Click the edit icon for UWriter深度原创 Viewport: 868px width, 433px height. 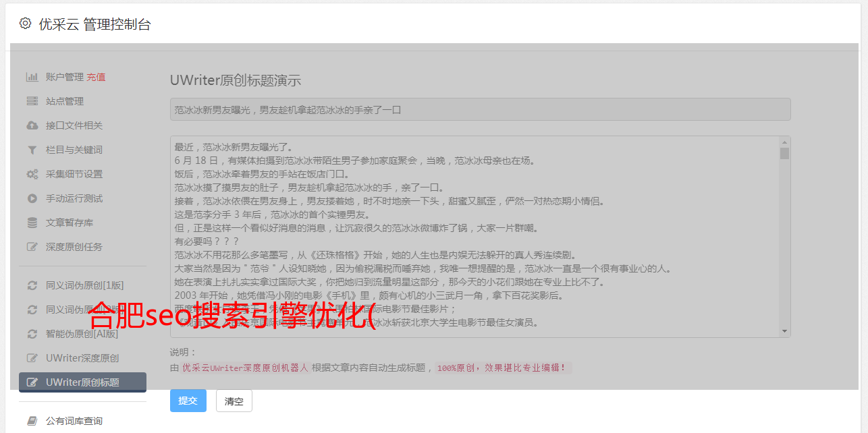tap(32, 358)
